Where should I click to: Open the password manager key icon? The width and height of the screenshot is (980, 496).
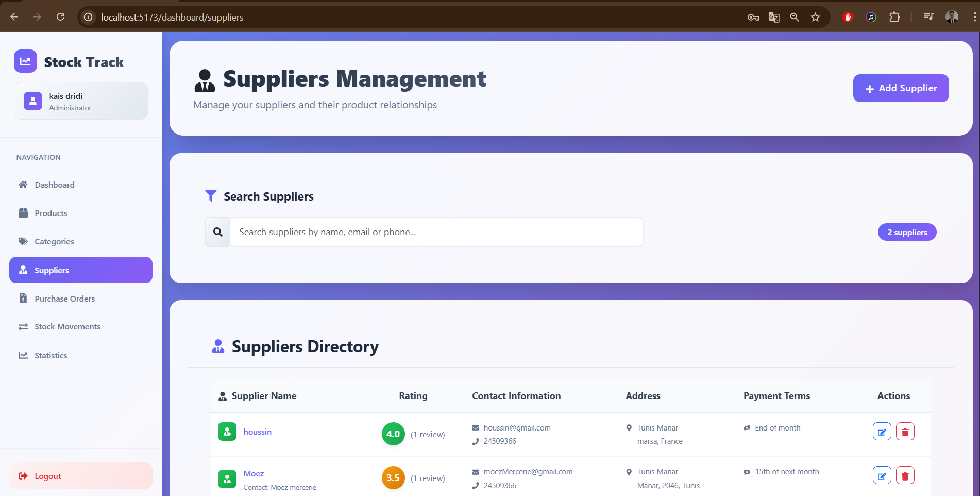click(x=753, y=17)
